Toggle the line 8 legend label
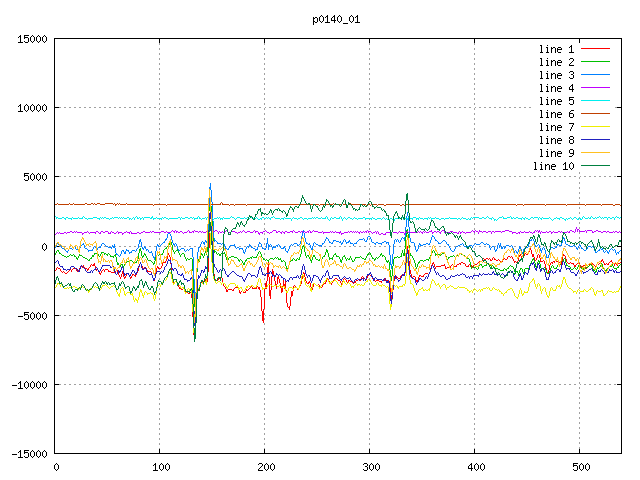Screen dimensions: 640x480 (556, 140)
